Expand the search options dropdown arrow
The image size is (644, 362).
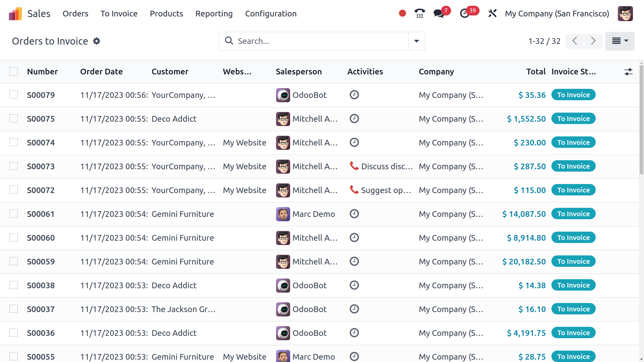point(417,41)
